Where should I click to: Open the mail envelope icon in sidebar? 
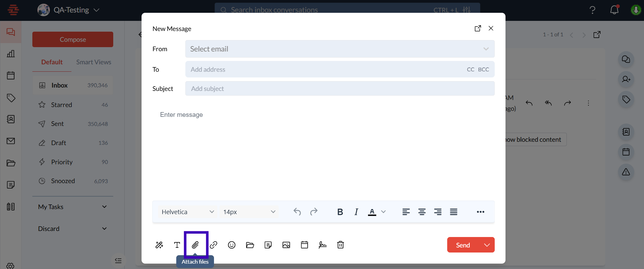(x=11, y=141)
